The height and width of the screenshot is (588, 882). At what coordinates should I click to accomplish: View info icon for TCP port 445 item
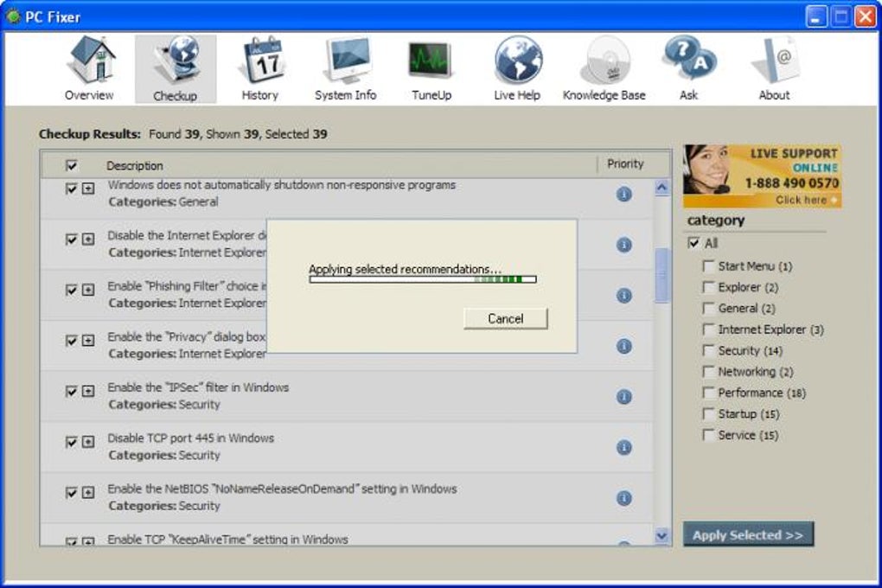click(x=623, y=447)
